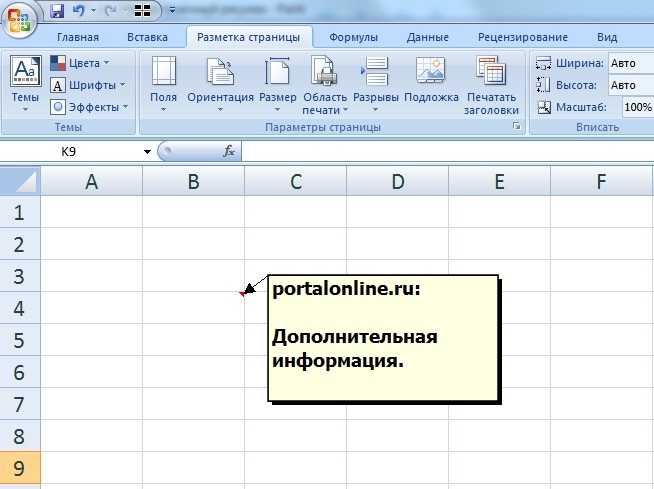Select highlighted row 9 header
This screenshot has width=654, height=489.
click(x=20, y=468)
